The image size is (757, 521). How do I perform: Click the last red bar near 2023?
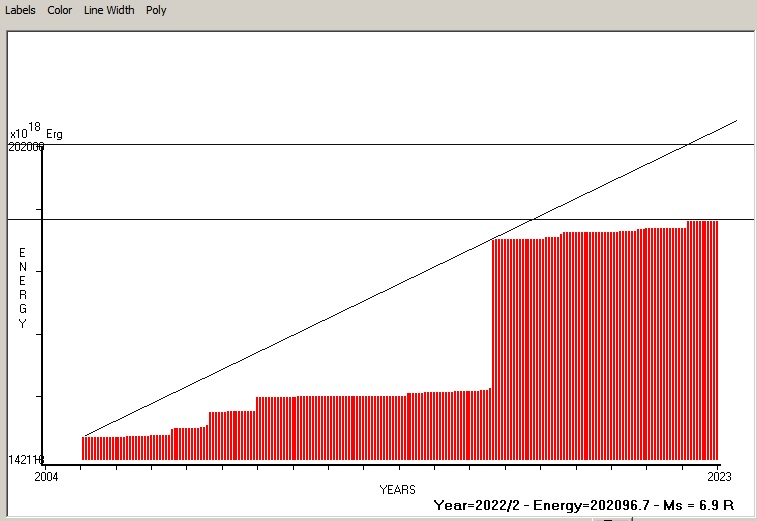coord(716,340)
